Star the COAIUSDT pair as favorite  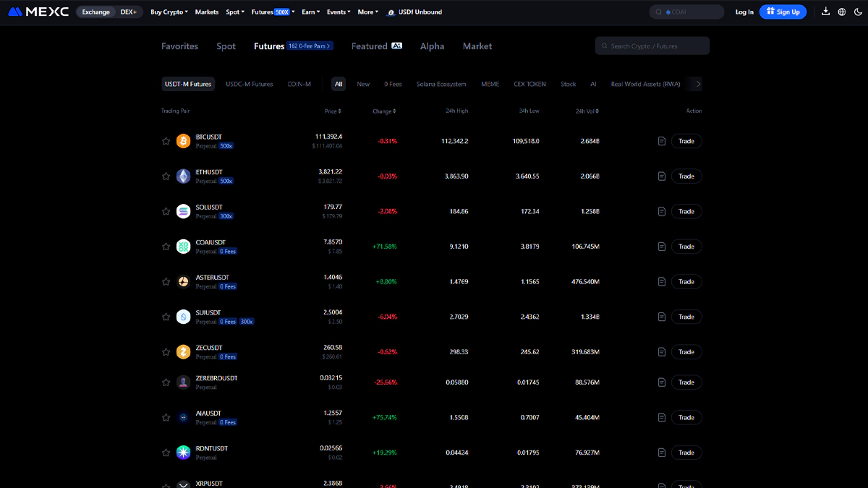[x=166, y=247]
